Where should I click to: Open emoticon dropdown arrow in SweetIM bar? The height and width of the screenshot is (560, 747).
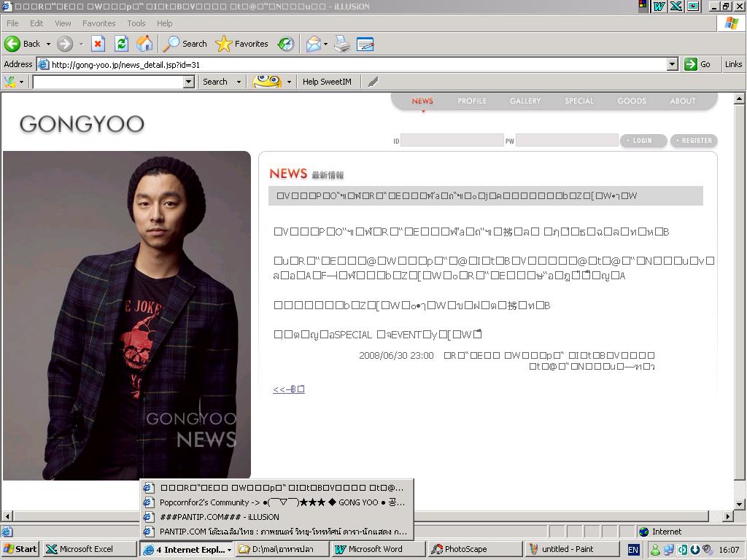pyautogui.click(x=289, y=82)
